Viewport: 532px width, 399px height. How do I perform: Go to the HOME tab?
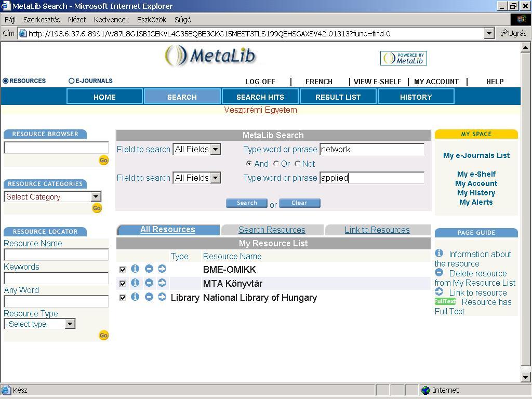pyautogui.click(x=104, y=97)
